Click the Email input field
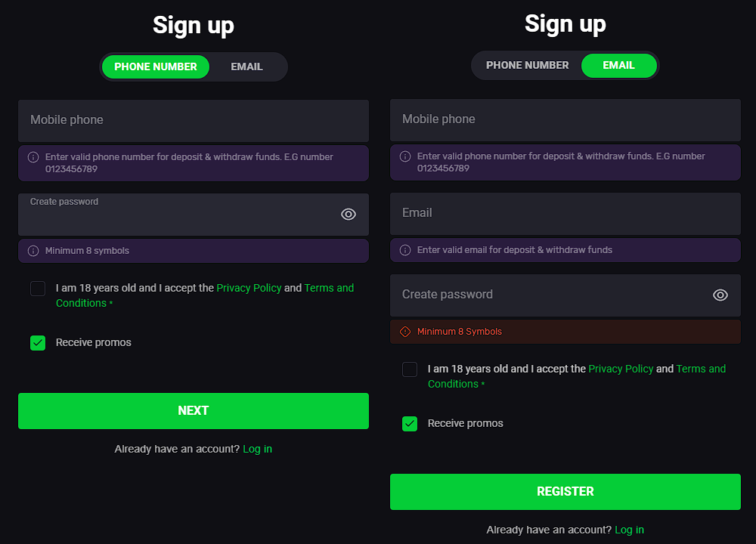 click(x=565, y=214)
